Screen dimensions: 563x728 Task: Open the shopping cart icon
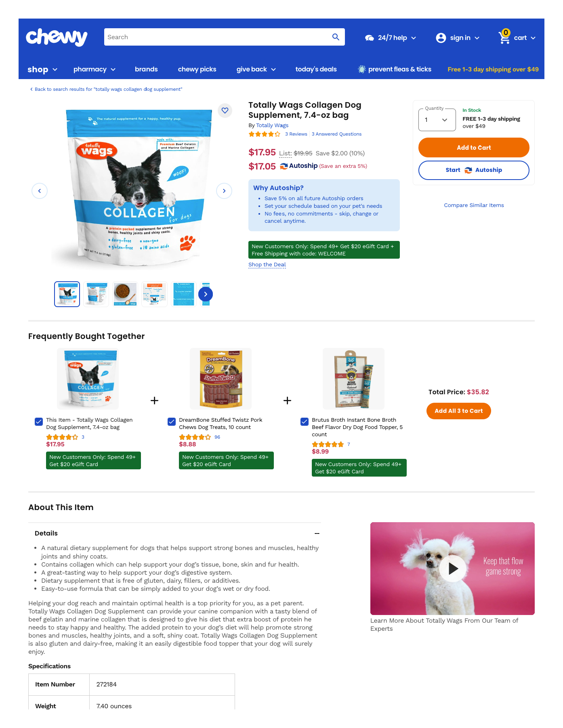click(x=504, y=37)
